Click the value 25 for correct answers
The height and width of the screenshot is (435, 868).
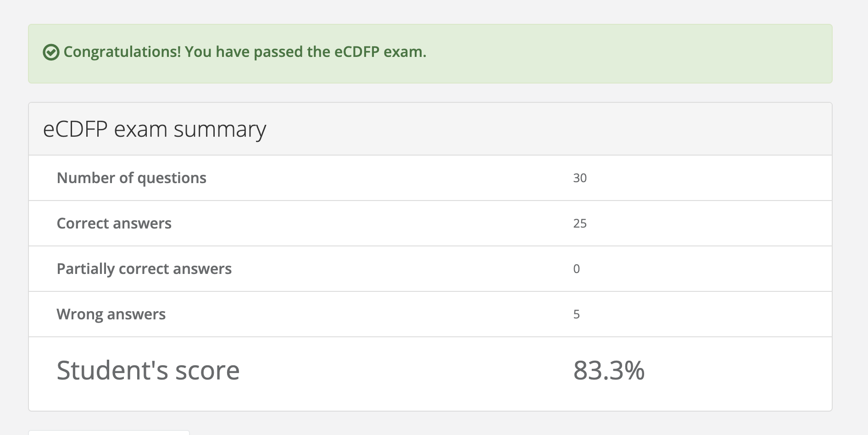580,223
